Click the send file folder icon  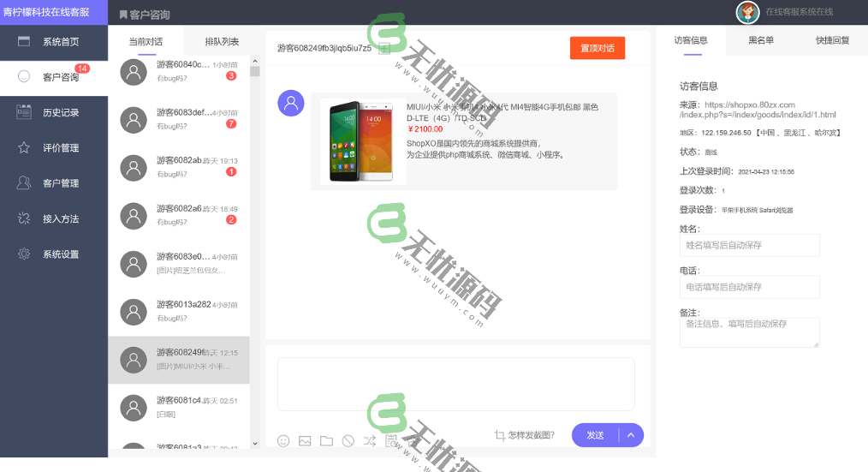point(327,441)
